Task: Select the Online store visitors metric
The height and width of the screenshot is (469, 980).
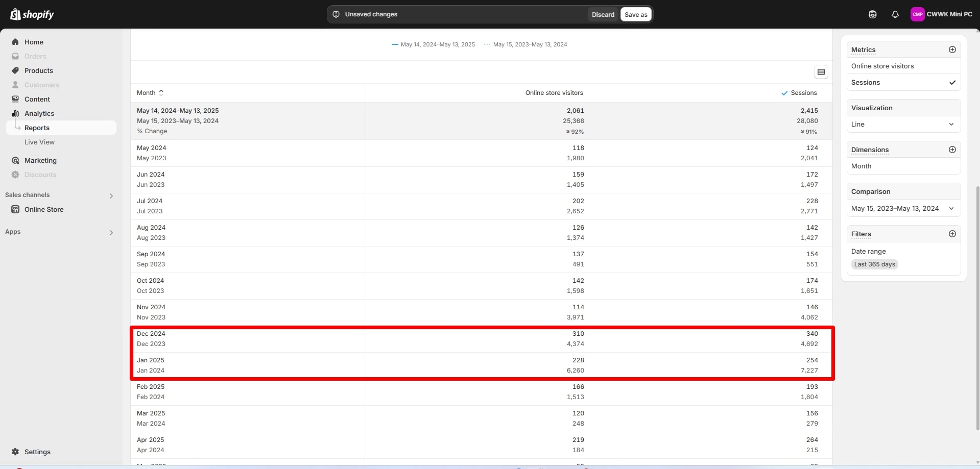Action: pyautogui.click(x=882, y=66)
